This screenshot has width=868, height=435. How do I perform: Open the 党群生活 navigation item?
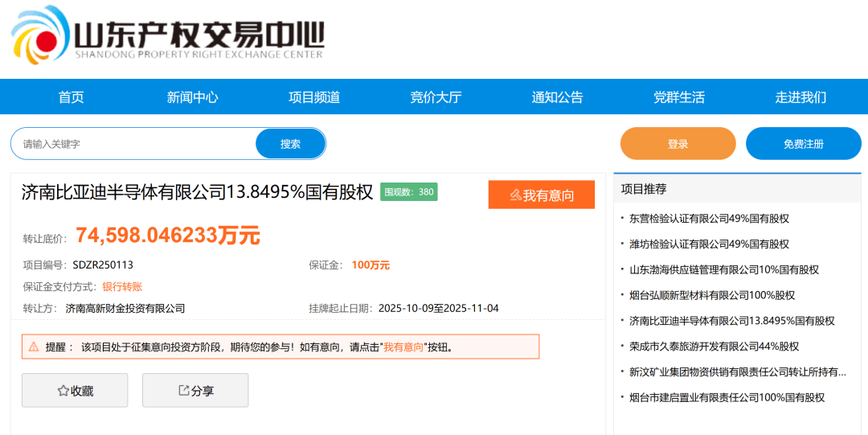pos(679,97)
